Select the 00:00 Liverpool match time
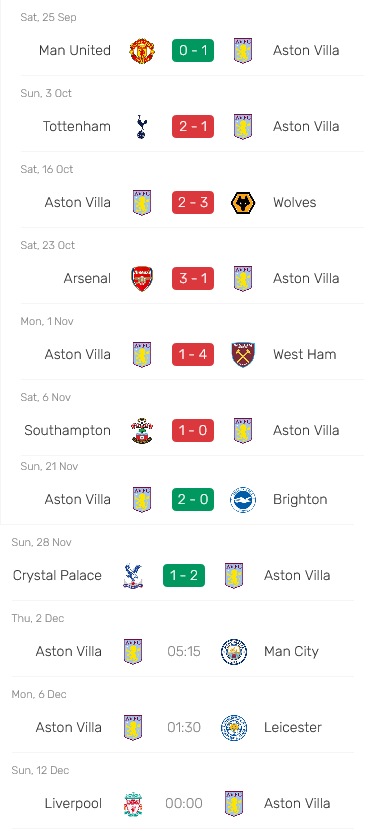383x831 pixels. point(184,803)
